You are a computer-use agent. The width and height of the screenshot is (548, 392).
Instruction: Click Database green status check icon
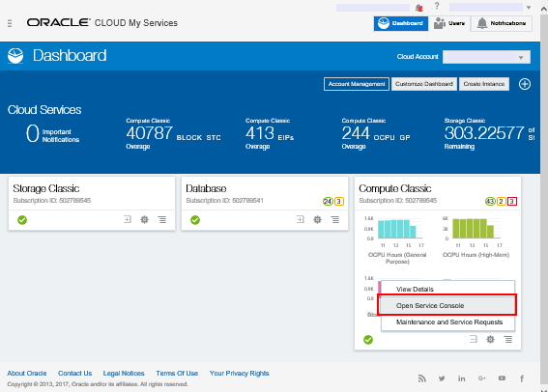[195, 220]
